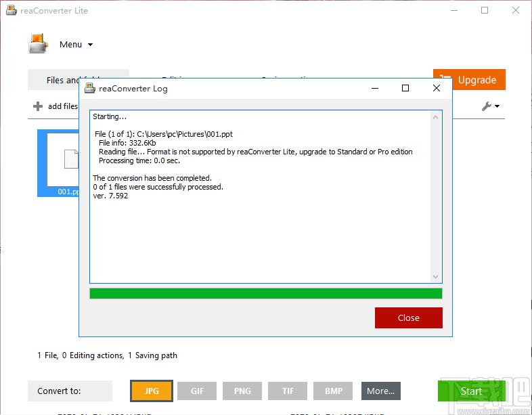
Task: Click the 'Starting...' log line
Action: click(110, 116)
